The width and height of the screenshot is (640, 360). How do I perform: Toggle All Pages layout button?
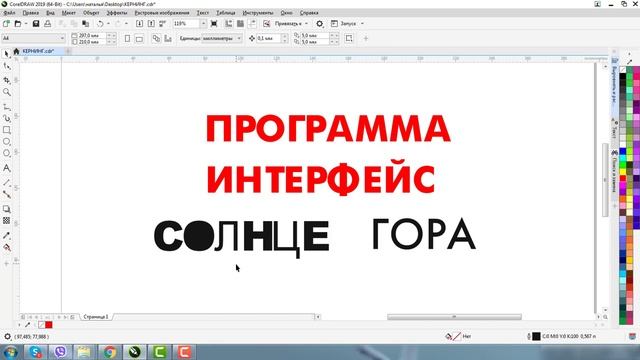click(156, 38)
